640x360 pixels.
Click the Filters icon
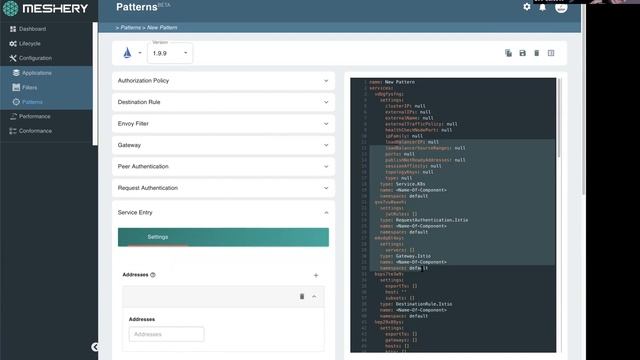click(x=16, y=87)
